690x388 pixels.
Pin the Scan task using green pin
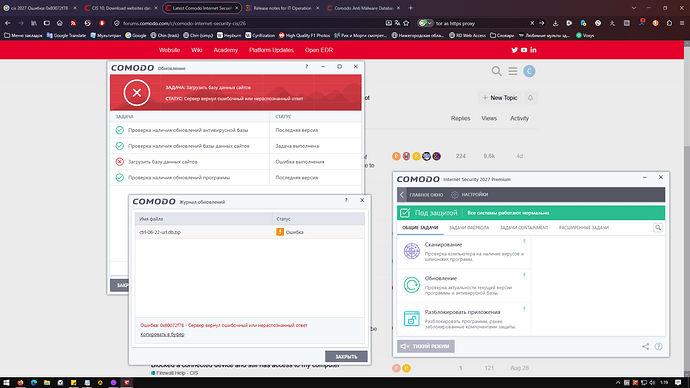pos(524,241)
